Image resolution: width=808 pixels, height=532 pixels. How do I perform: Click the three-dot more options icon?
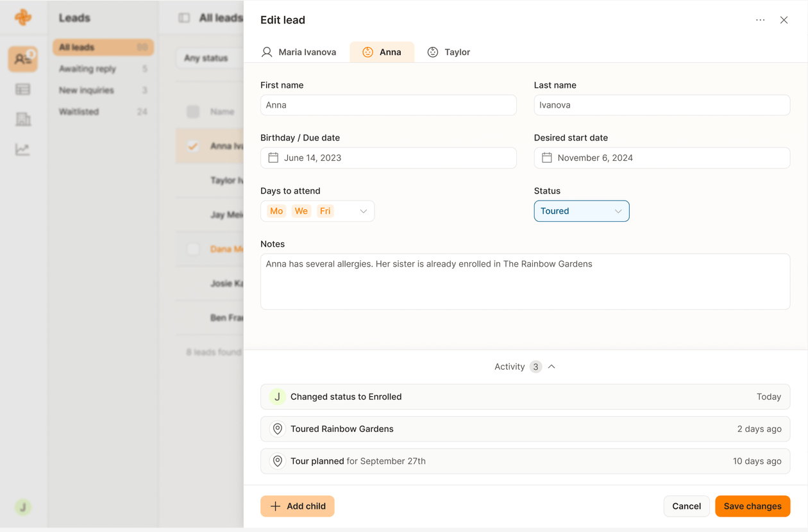[x=760, y=20]
